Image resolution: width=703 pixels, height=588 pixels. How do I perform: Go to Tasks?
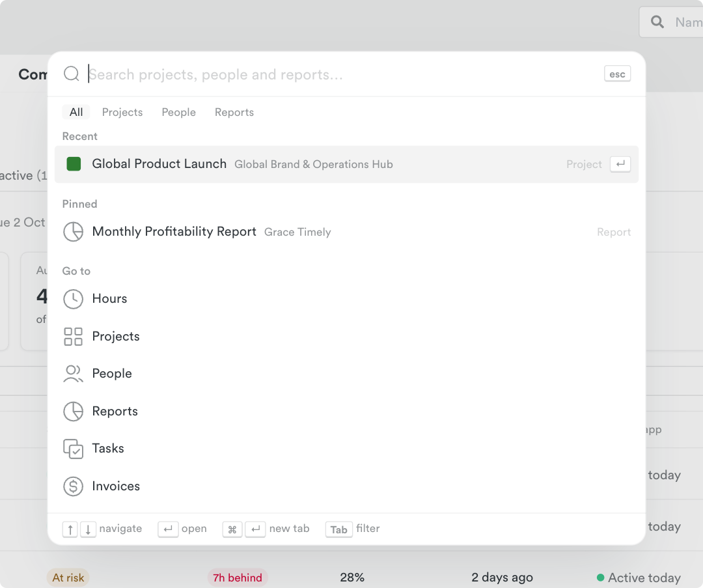(x=346, y=449)
